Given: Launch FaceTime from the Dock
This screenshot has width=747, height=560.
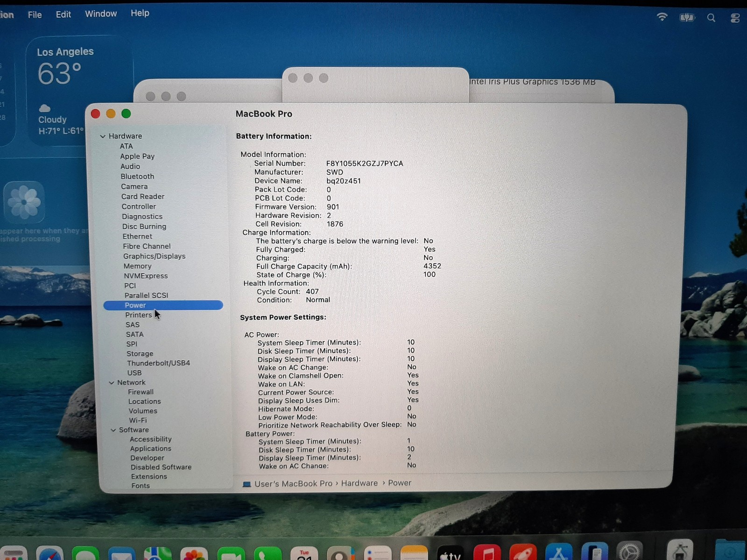Looking at the screenshot, I should 231,553.
